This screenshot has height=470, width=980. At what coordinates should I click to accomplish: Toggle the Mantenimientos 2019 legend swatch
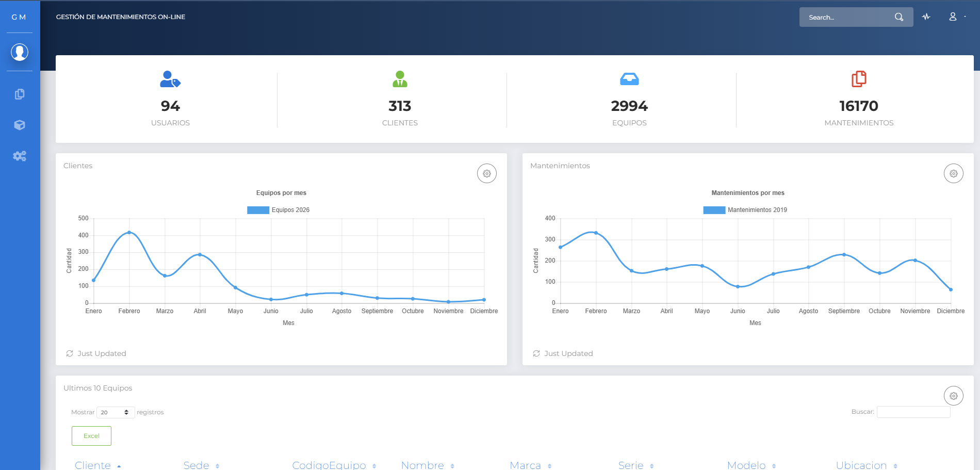[714, 210]
